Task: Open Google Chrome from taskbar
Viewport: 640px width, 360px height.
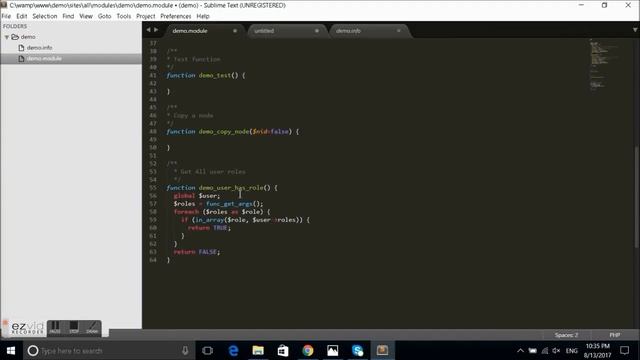Action: pos(308,351)
